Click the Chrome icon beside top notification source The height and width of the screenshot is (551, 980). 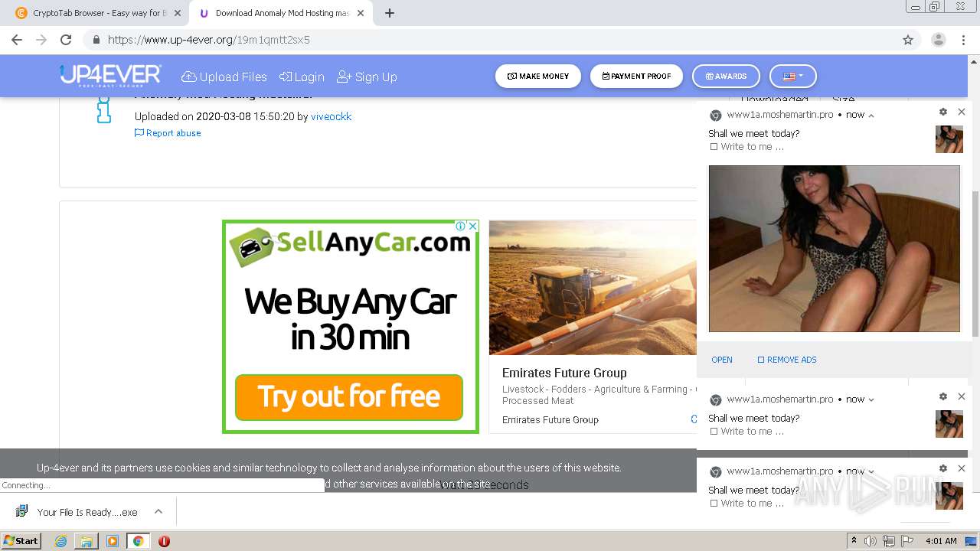(x=716, y=116)
